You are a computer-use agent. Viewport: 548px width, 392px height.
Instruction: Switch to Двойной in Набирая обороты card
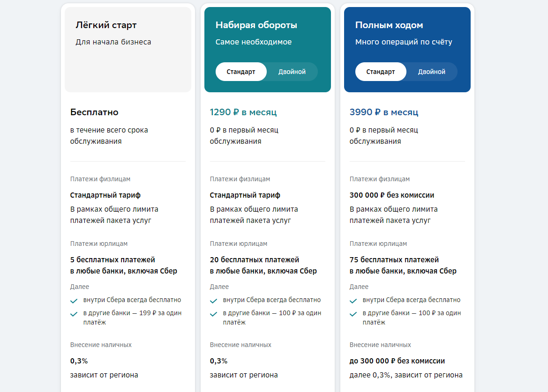292,72
